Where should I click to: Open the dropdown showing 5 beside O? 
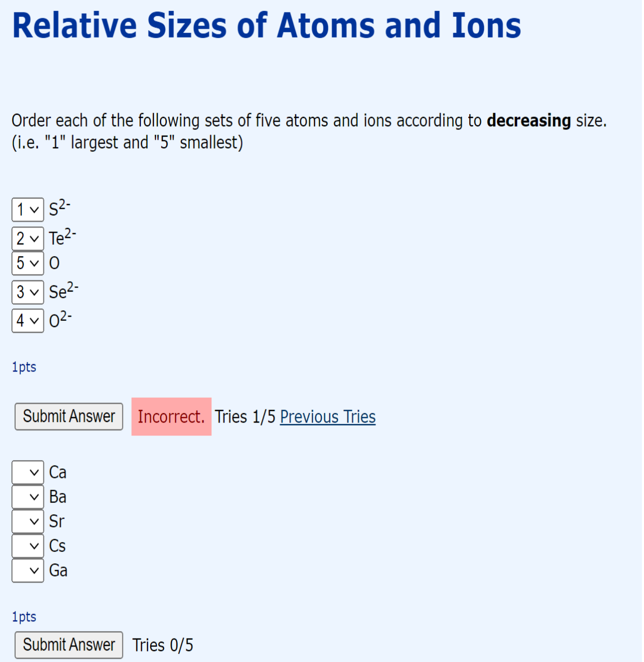click(x=27, y=263)
